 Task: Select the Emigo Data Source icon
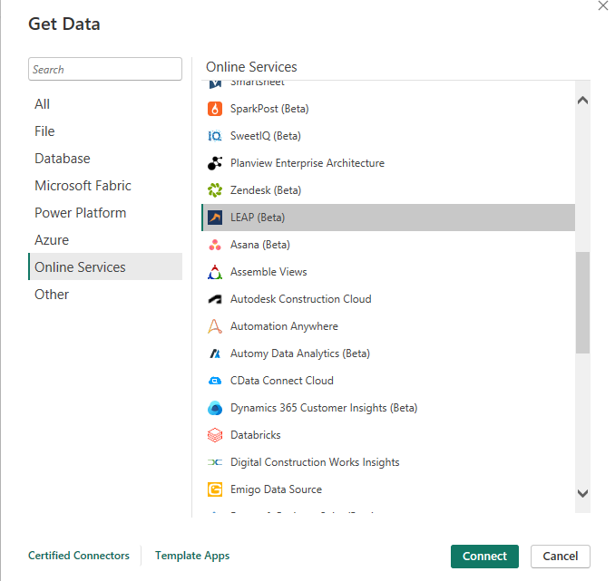(x=215, y=490)
